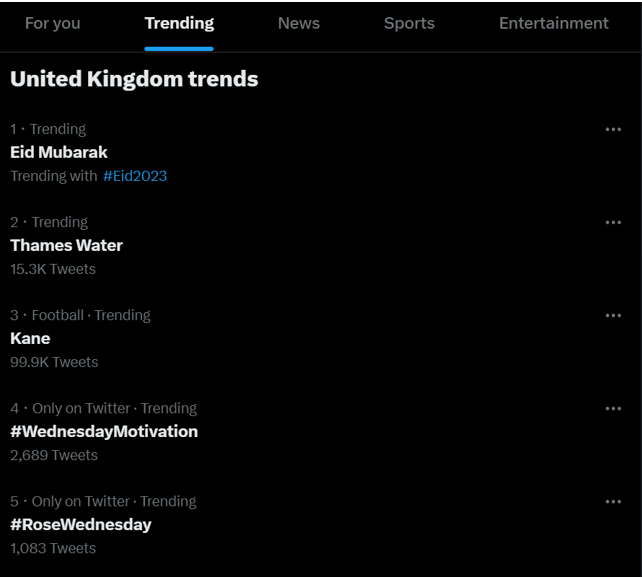Open more options for Thames Water trend
Screen dimensions: 642x578
(613, 222)
